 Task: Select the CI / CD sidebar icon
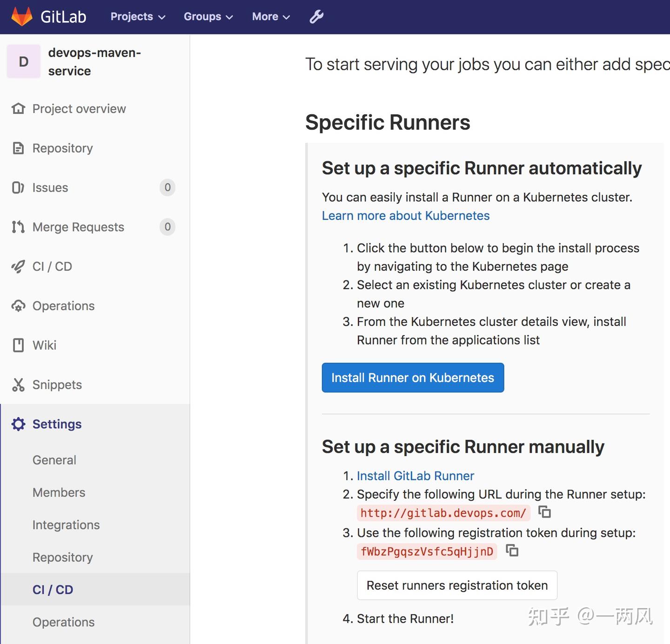coord(18,266)
